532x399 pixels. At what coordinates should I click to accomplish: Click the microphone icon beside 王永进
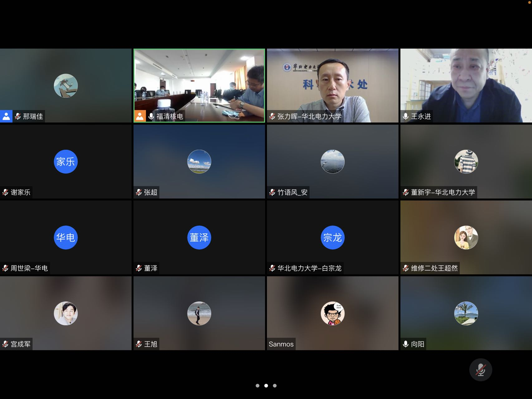click(x=406, y=116)
